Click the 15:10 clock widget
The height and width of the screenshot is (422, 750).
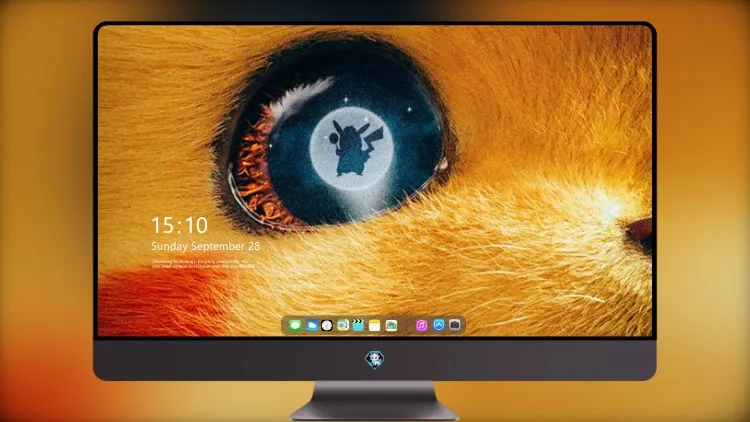(x=180, y=225)
